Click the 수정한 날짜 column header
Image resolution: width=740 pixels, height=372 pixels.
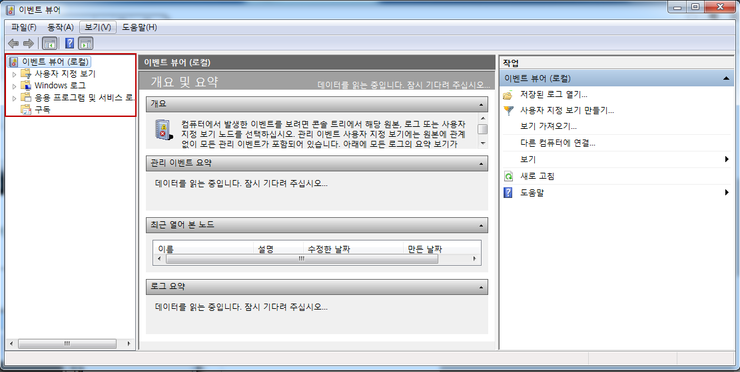pos(328,249)
